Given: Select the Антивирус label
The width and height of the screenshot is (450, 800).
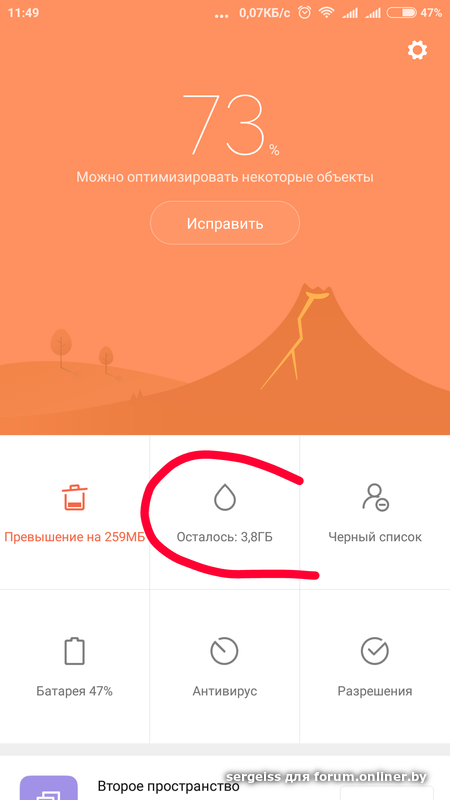Looking at the screenshot, I should point(224,691).
